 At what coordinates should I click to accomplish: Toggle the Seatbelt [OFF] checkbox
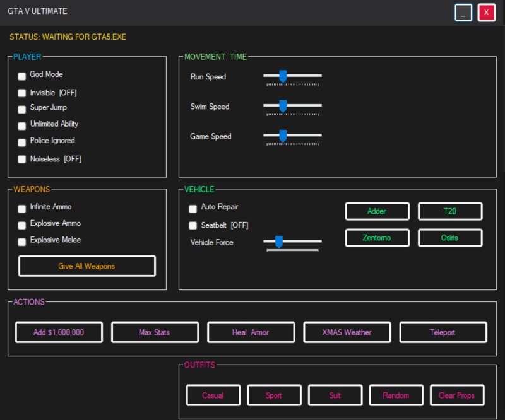point(193,225)
